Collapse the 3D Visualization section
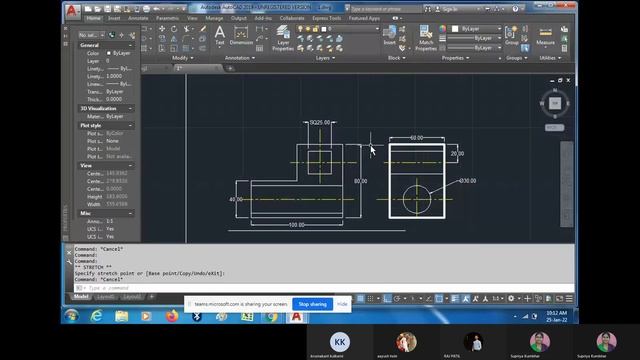This screenshot has height=360, width=640. tap(130, 109)
